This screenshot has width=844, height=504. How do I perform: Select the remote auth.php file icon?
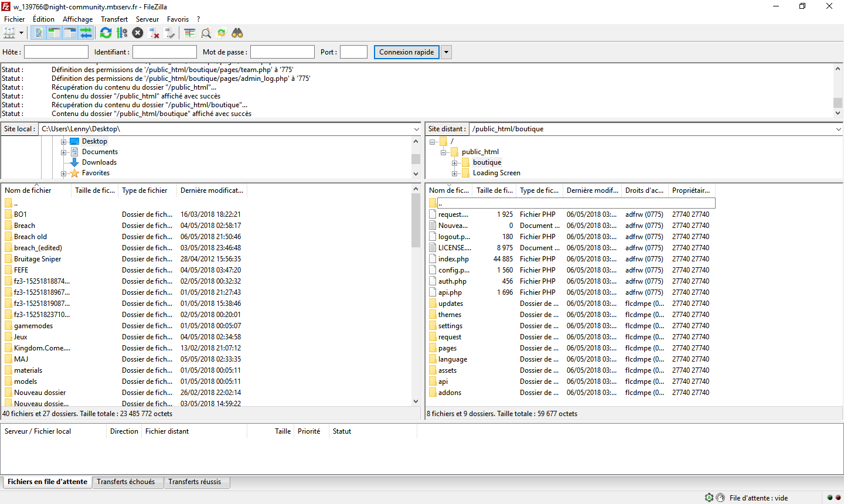[433, 281]
